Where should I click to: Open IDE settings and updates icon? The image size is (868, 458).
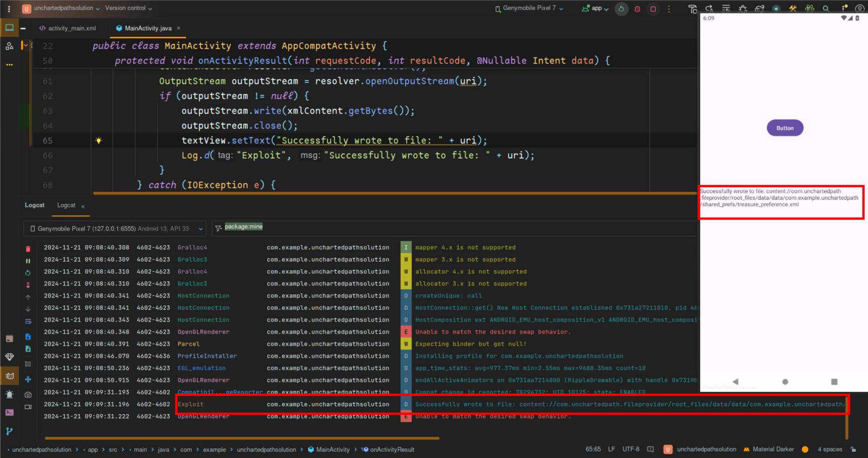pyautogui.click(x=844, y=8)
